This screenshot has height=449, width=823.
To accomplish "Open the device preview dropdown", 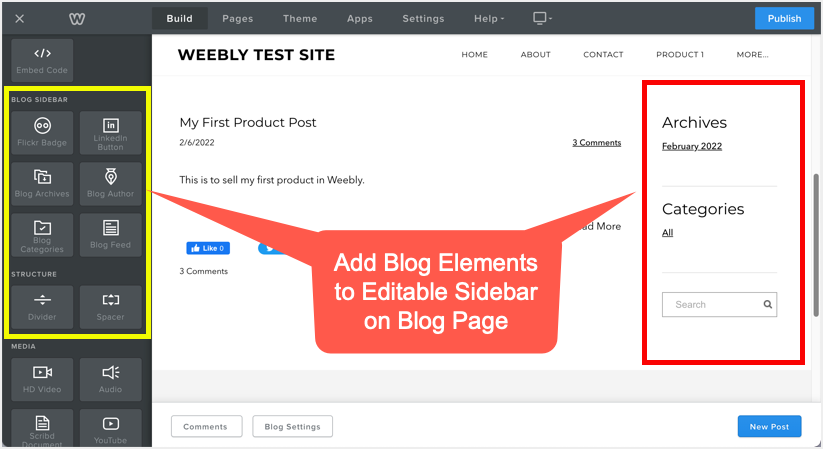I will point(545,18).
